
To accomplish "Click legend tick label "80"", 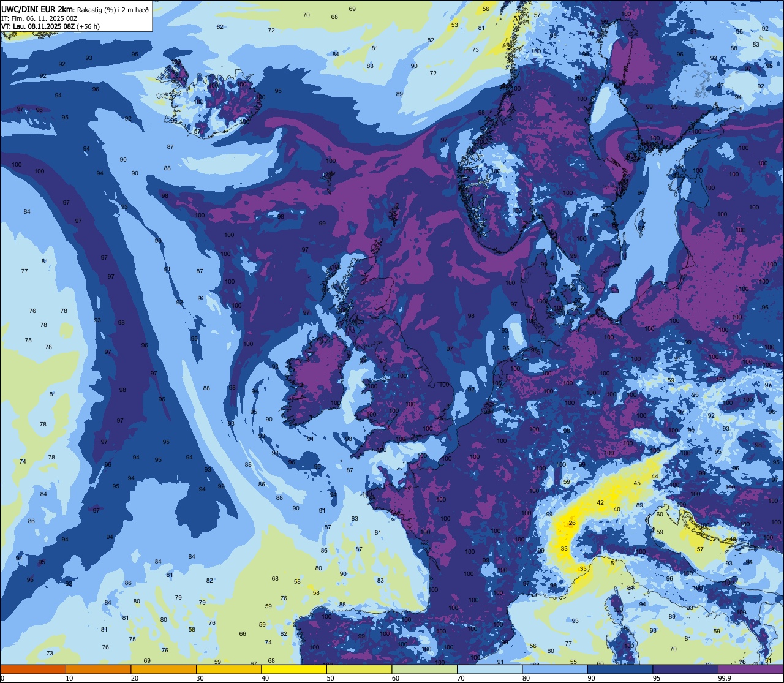I will pyautogui.click(x=526, y=678).
